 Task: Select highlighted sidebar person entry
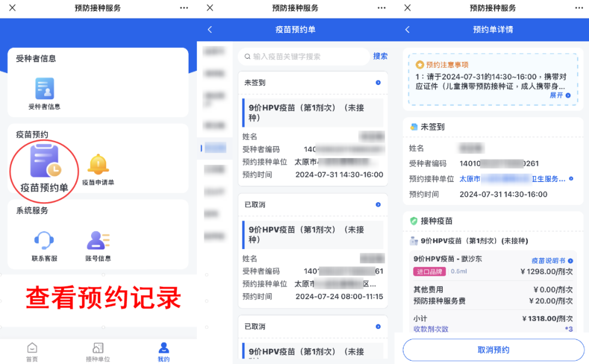point(214,148)
